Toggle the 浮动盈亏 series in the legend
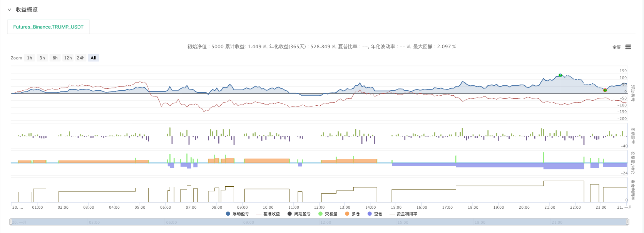The image size is (644, 233). pyautogui.click(x=238, y=214)
